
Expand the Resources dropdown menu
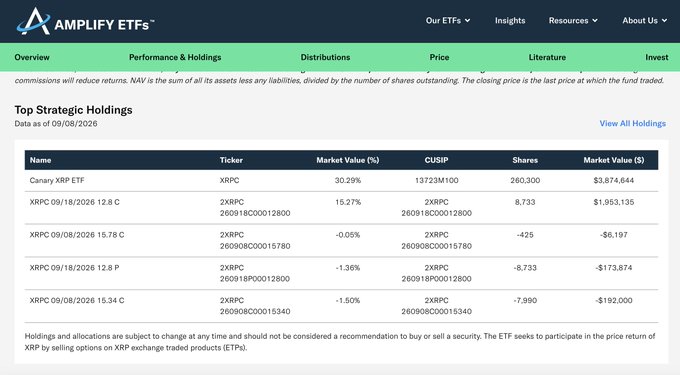point(573,20)
